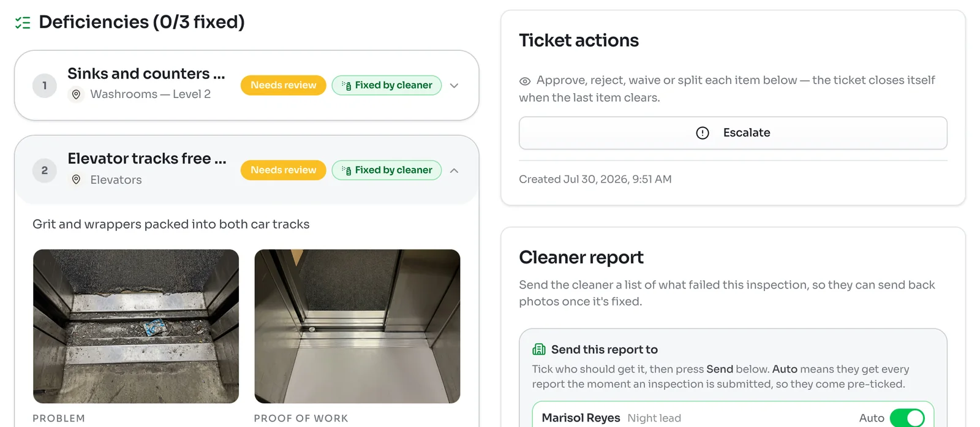The height and width of the screenshot is (427, 980).
Task: Expand the Sinks and counters deficiency
Action: (454, 86)
